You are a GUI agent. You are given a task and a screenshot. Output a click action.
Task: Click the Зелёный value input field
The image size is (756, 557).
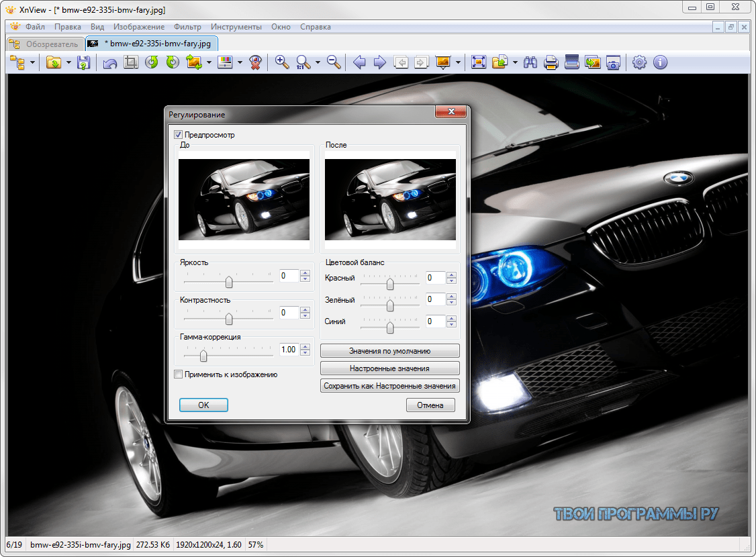[435, 300]
